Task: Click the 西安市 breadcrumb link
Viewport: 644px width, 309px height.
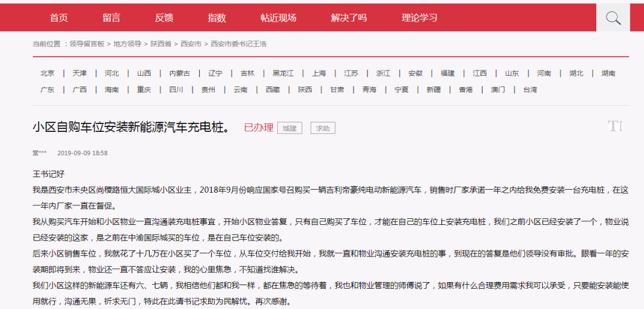Action: click(191, 44)
